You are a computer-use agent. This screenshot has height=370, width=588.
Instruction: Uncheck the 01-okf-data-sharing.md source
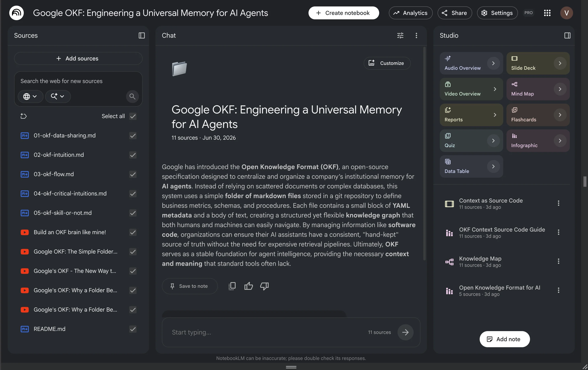(x=133, y=136)
